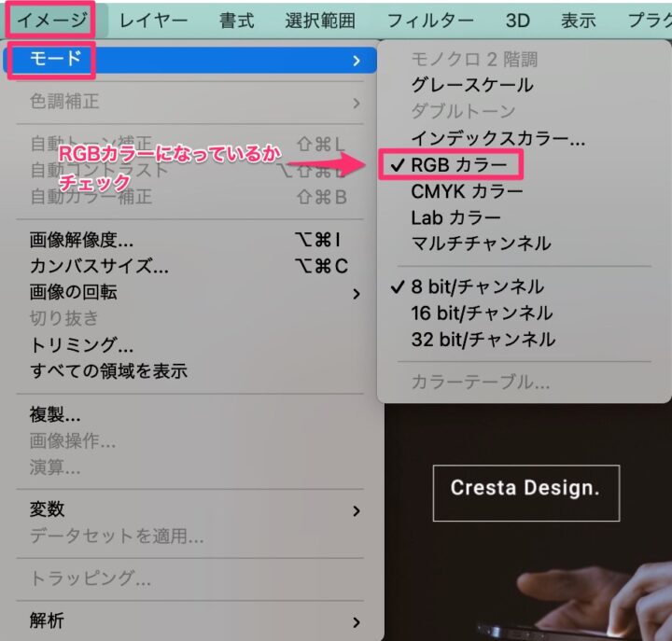This screenshot has height=641, width=672.
Task: Choose 画像解像度... from the menu
Action: [x=189, y=240]
